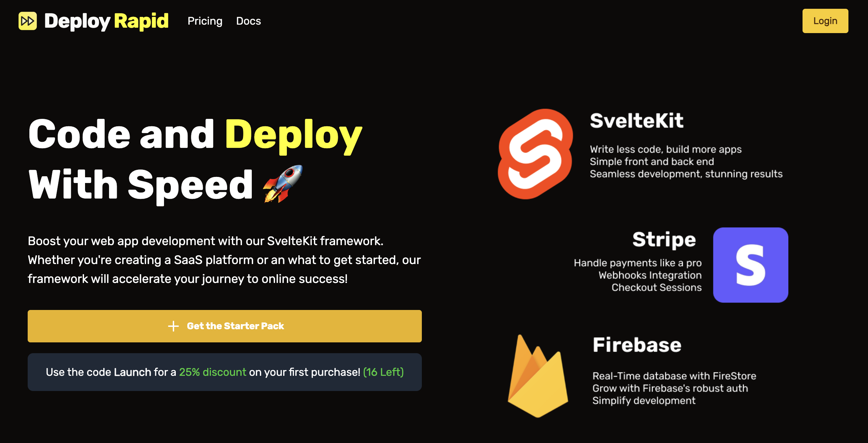Click 'Checkout Sessions' text
This screenshot has width=868, height=443.
[x=657, y=287]
